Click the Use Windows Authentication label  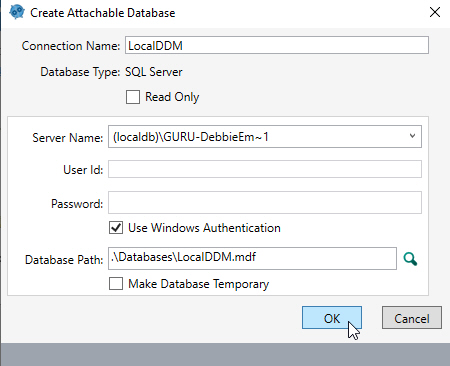[x=204, y=228]
